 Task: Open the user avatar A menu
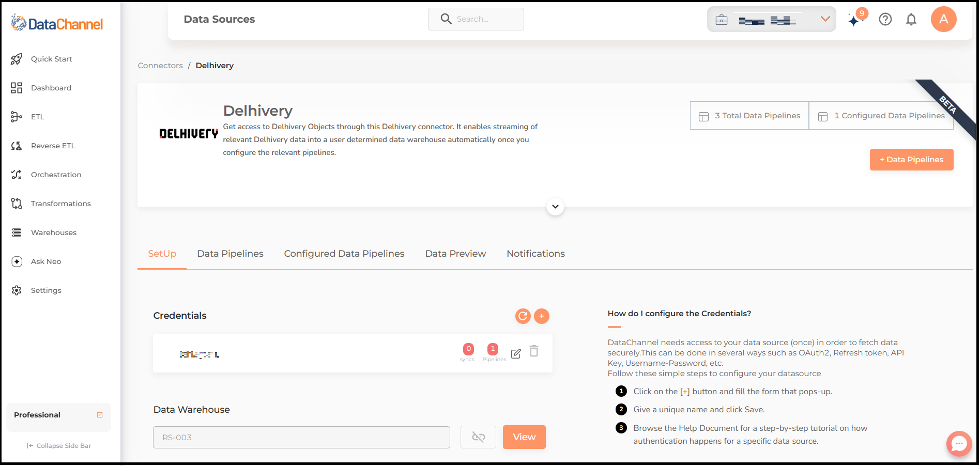[944, 19]
